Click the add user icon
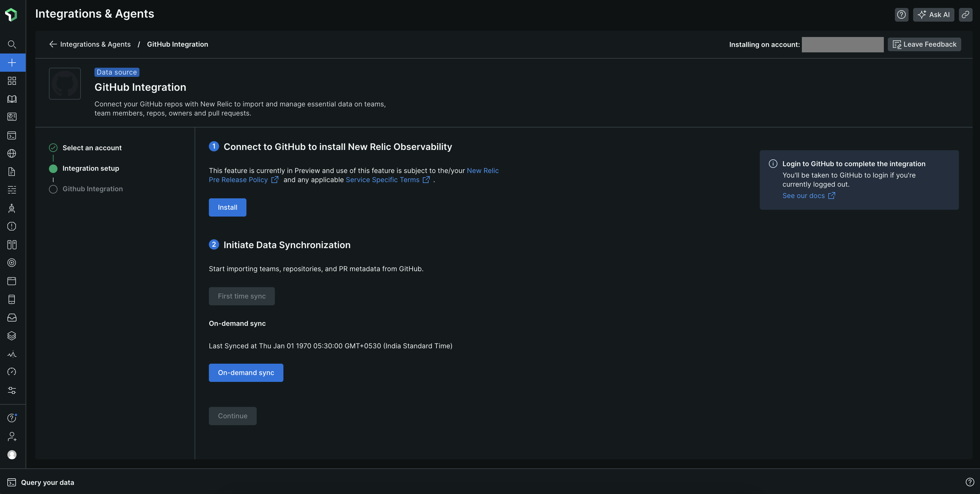The image size is (980, 494). pos(12,436)
